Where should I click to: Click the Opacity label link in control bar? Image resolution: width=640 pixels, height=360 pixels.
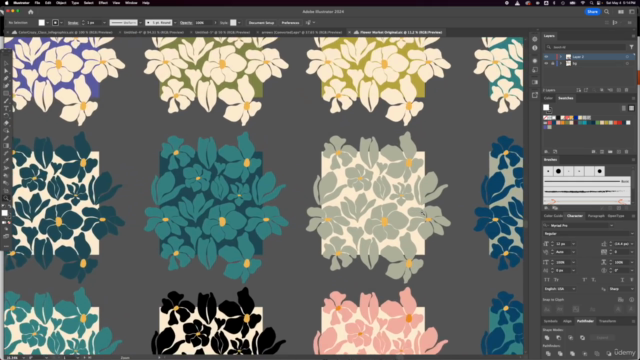[186, 23]
